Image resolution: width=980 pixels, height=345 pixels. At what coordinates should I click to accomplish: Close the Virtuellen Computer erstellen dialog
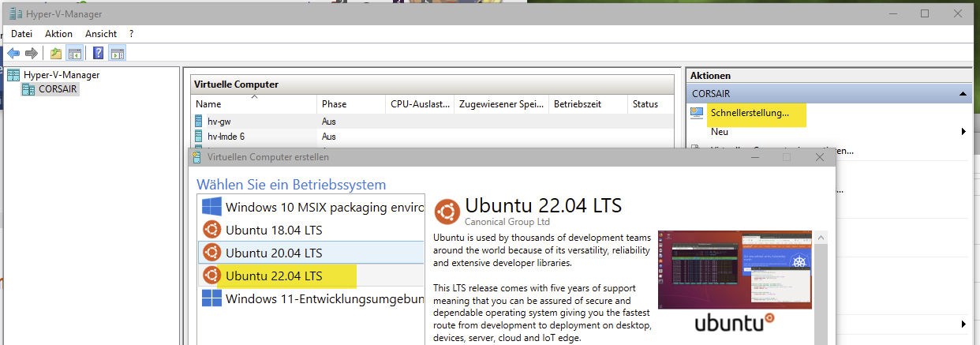click(820, 157)
